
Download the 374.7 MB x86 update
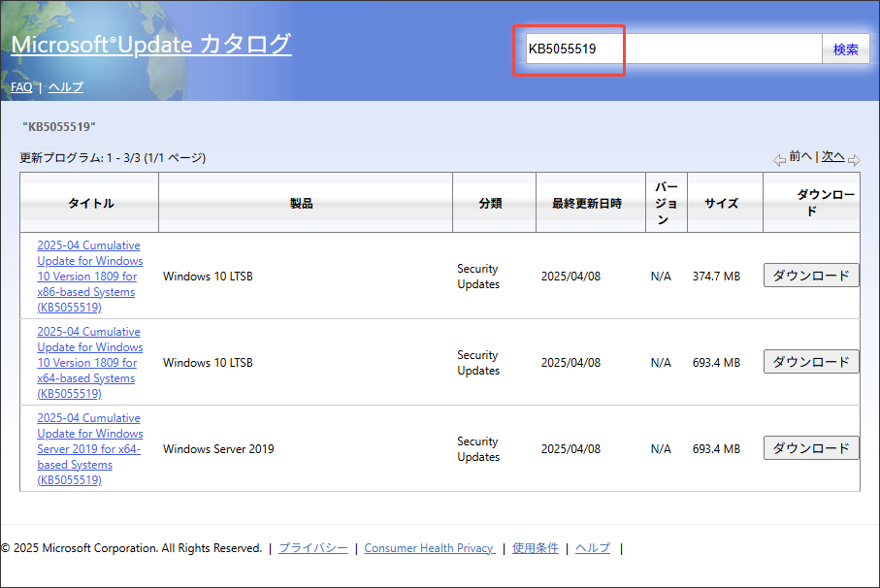pos(811,276)
